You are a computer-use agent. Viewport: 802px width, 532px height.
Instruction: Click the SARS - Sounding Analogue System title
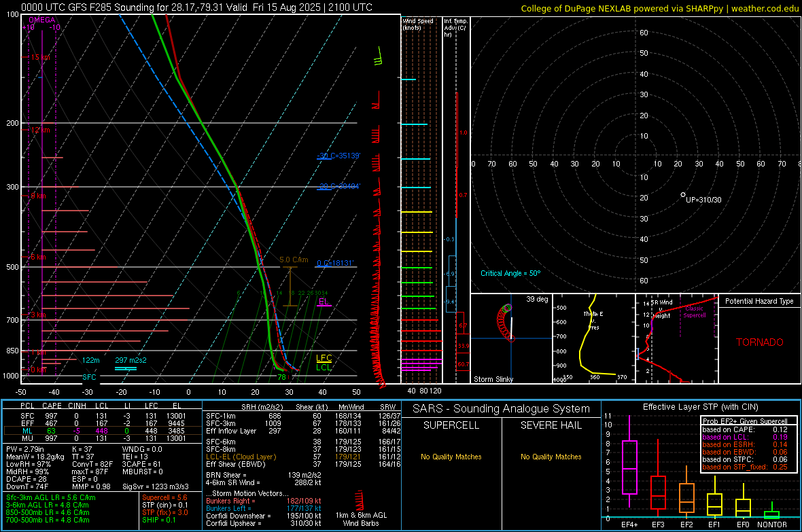502,408
